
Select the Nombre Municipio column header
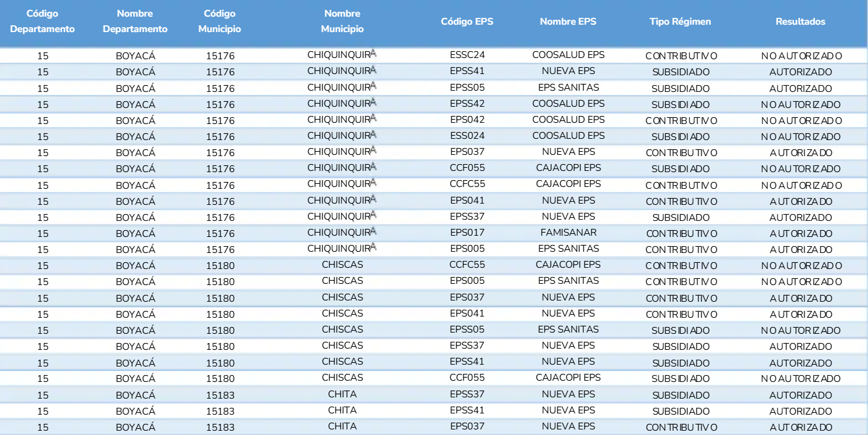(x=342, y=21)
